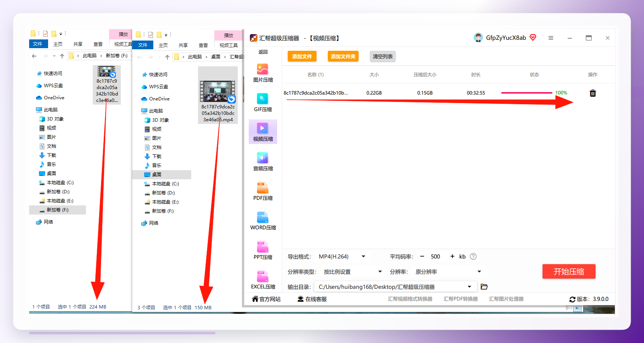The width and height of the screenshot is (644, 343).
Task: Open the 导出格式 MP4(H.264) dropdown
Action: 342,257
